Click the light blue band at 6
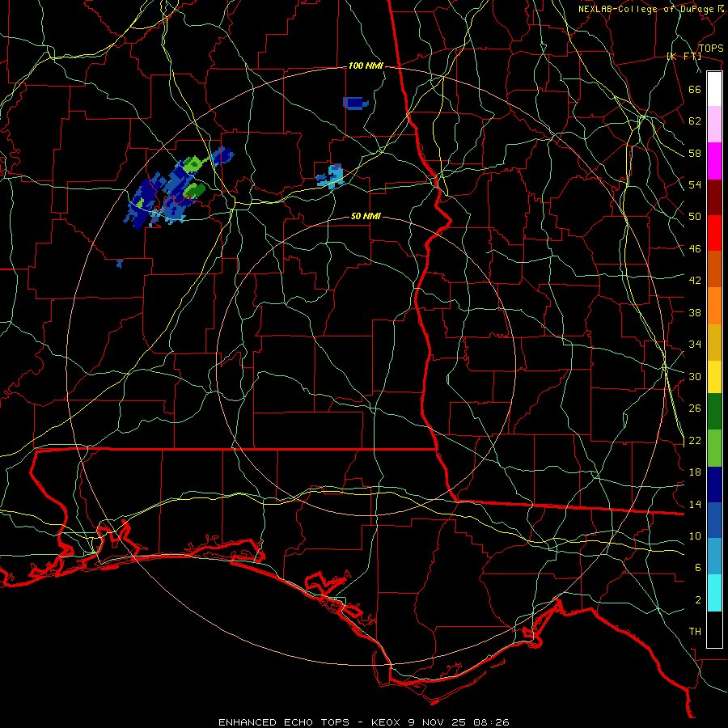The width and height of the screenshot is (728, 728). tap(714, 557)
